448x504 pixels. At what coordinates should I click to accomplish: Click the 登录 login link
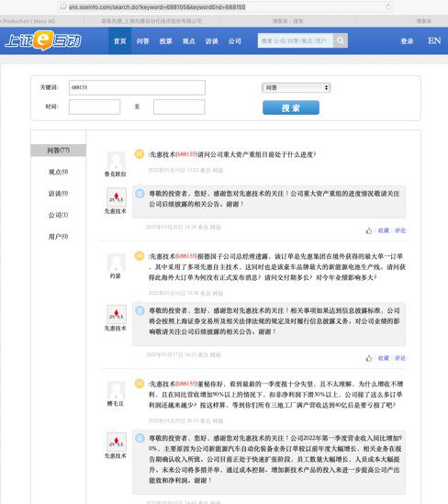[x=407, y=40]
